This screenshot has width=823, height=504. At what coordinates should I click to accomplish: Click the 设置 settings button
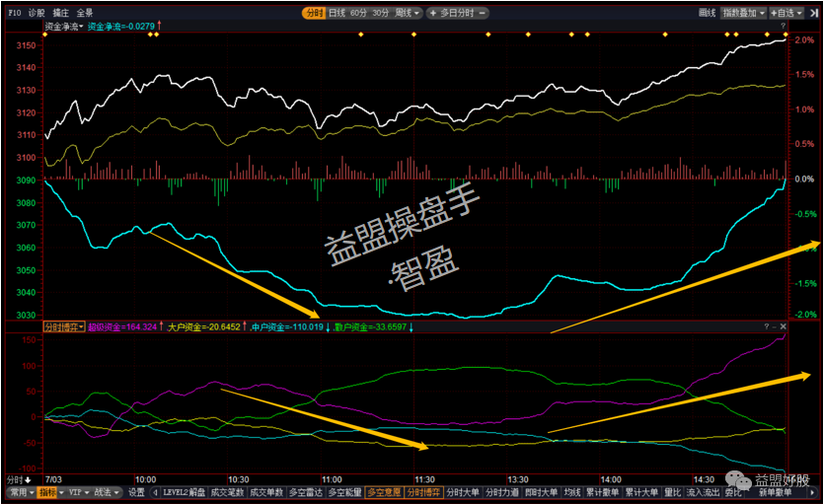click(x=136, y=491)
